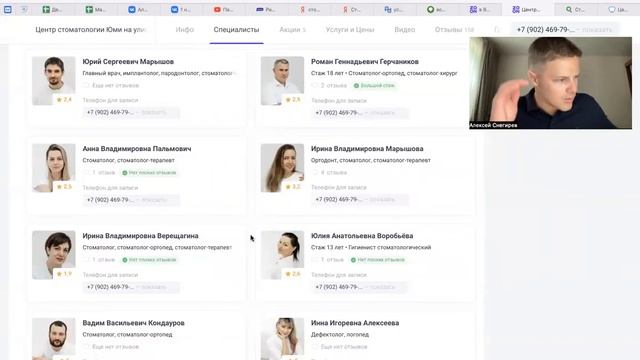Image resolution: width=640 pixels, height=360 pixels.
Task: Switch to the second green spreadsheet tab "Ма..."
Action: (96, 9)
